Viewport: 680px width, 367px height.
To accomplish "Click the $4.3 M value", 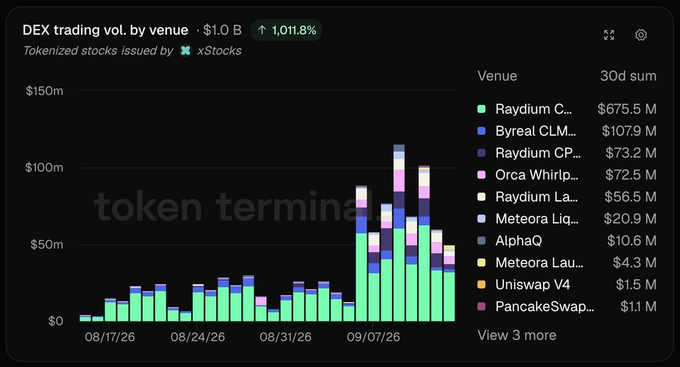I will [x=634, y=262].
